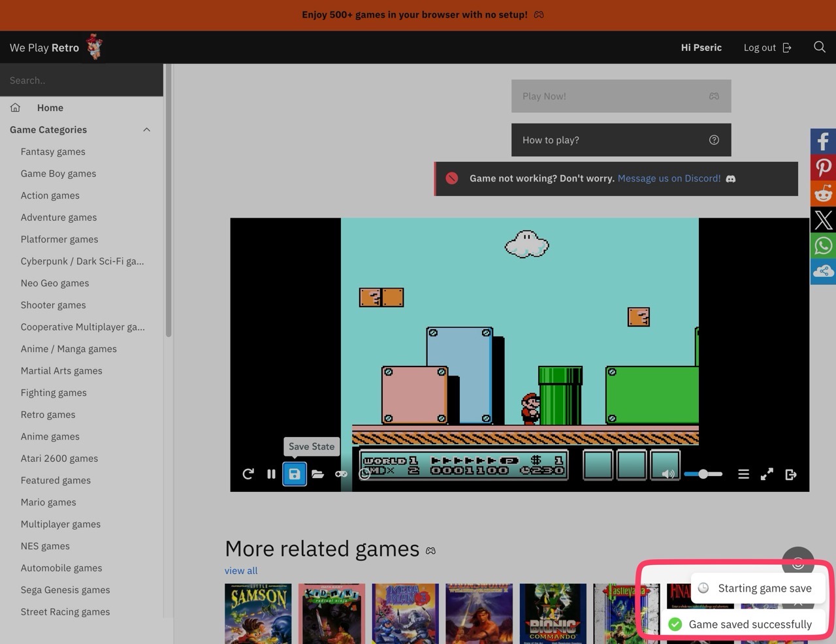Click the Log out link
Viewport: 836px width, 644px height.
point(767,47)
